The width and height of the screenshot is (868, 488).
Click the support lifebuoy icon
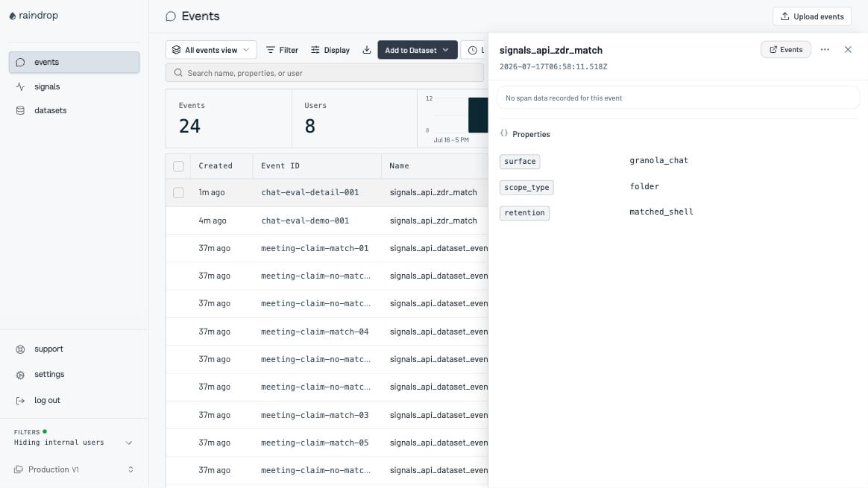point(20,349)
